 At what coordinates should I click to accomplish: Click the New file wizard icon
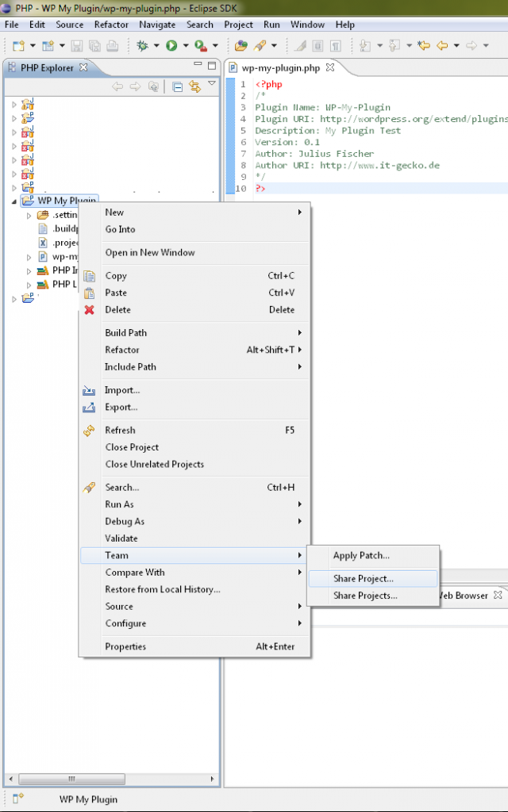click(x=18, y=46)
